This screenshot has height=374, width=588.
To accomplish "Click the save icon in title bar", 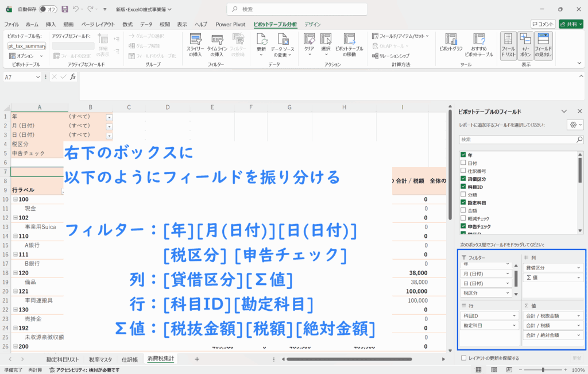I will (64, 9).
